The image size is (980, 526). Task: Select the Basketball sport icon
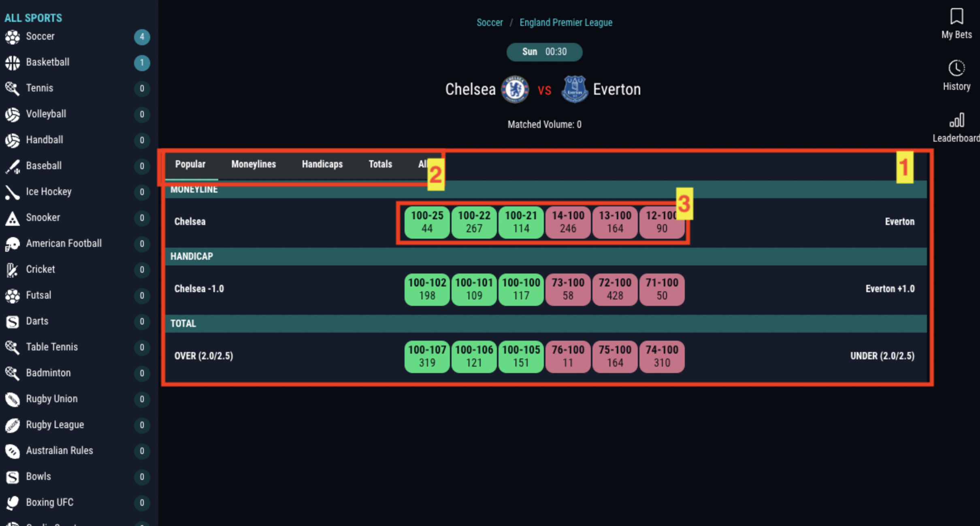(x=12, y=62)
